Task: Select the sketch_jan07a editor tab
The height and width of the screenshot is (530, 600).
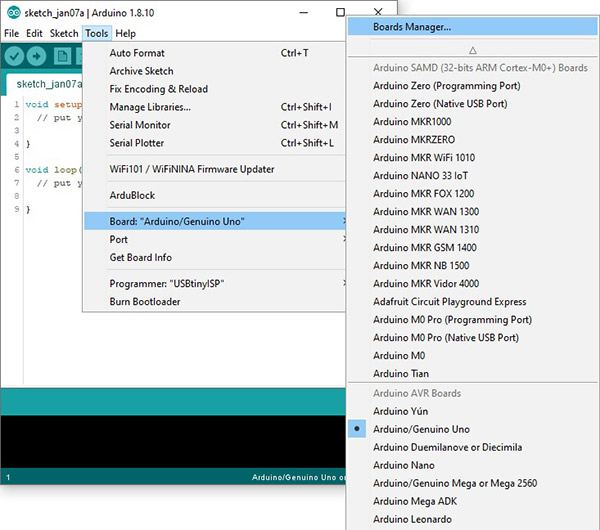Action: click(44, 84)
